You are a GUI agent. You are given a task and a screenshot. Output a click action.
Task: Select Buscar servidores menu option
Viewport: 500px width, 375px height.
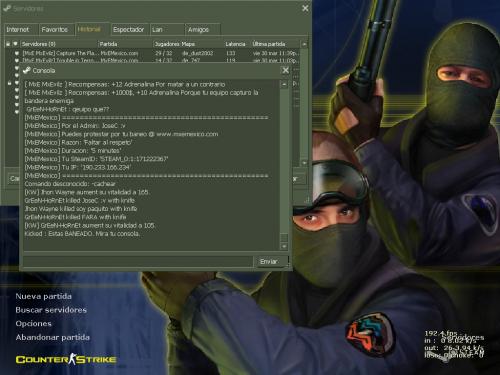[x=51, y=310]
